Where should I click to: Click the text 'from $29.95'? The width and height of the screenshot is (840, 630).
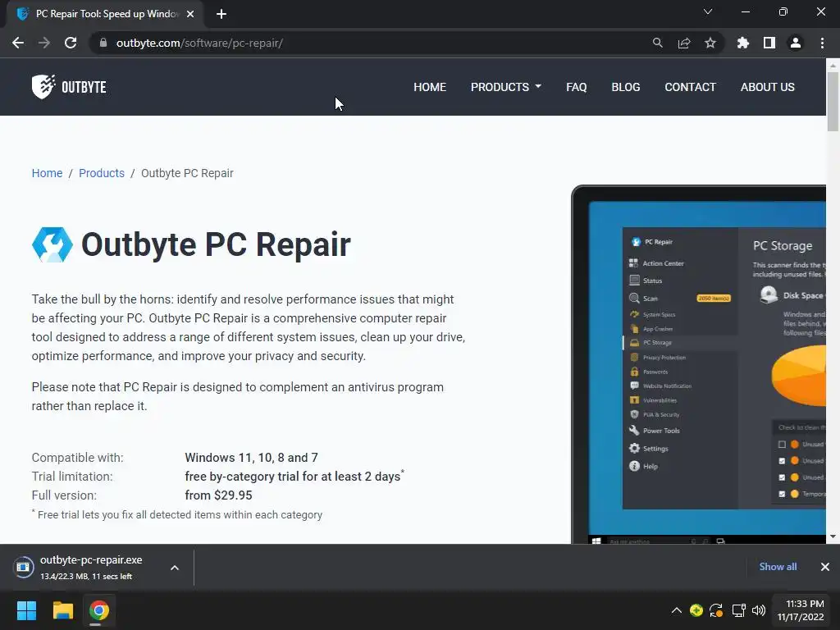[x=218, y=495]
